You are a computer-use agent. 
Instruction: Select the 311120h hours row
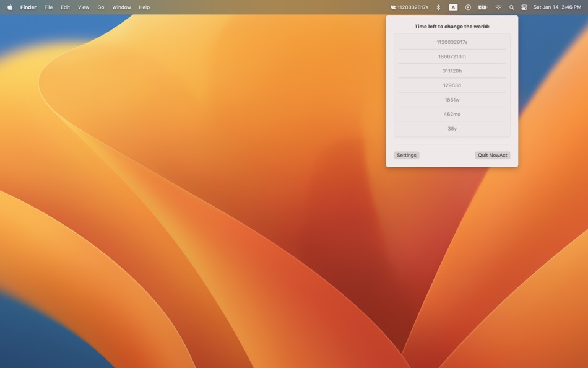click(x=452, y=71)
